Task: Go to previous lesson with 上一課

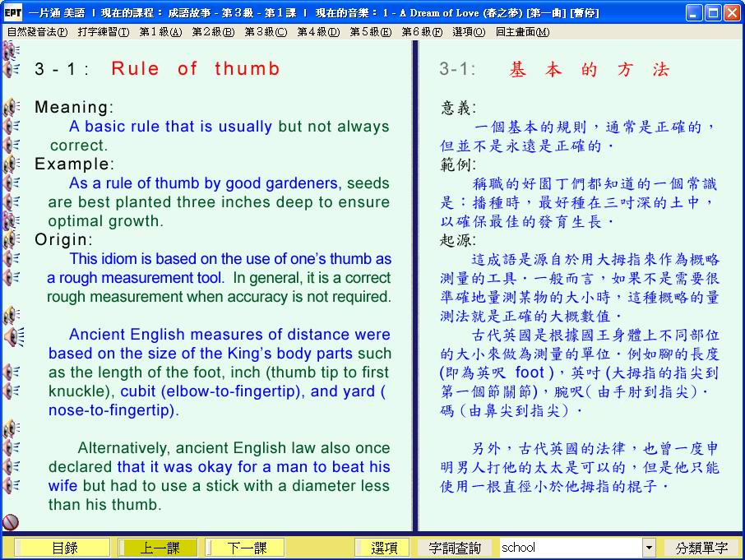Action: pos(158,548)
